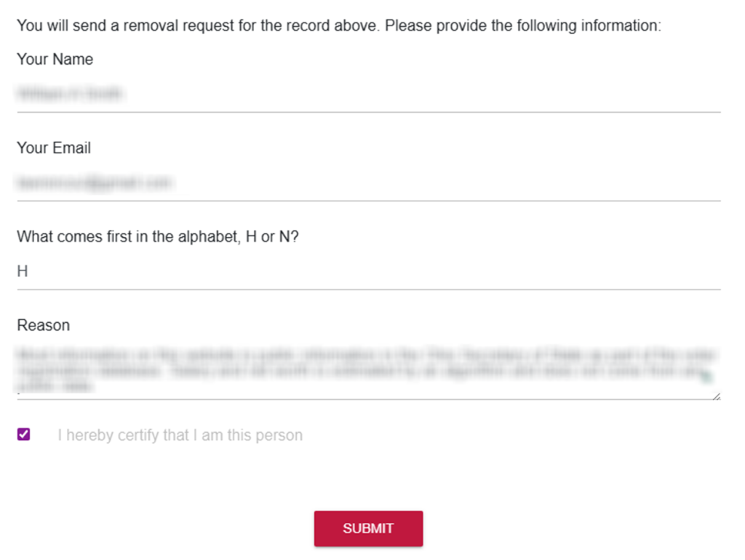This screenshot has width=745, height=560.
Task: Click the letter H typed in the answer
Action: coord(23,272)
